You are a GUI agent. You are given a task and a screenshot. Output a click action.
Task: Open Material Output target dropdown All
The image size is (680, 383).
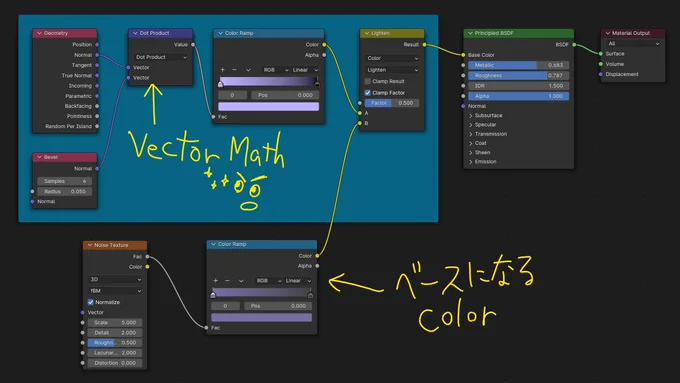point(633,44)
